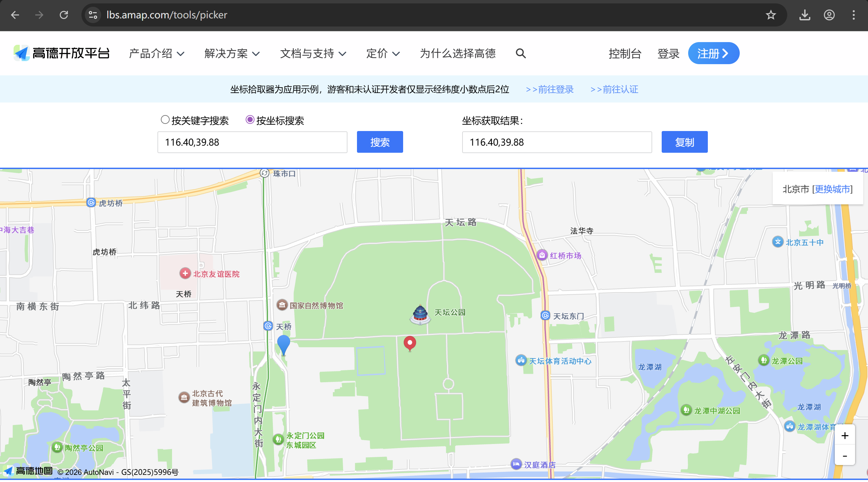This screenshot has height=482, width=868.
Task: Click the 天坛体育活动中心 sports icon
Action: [x=521, y=360]
